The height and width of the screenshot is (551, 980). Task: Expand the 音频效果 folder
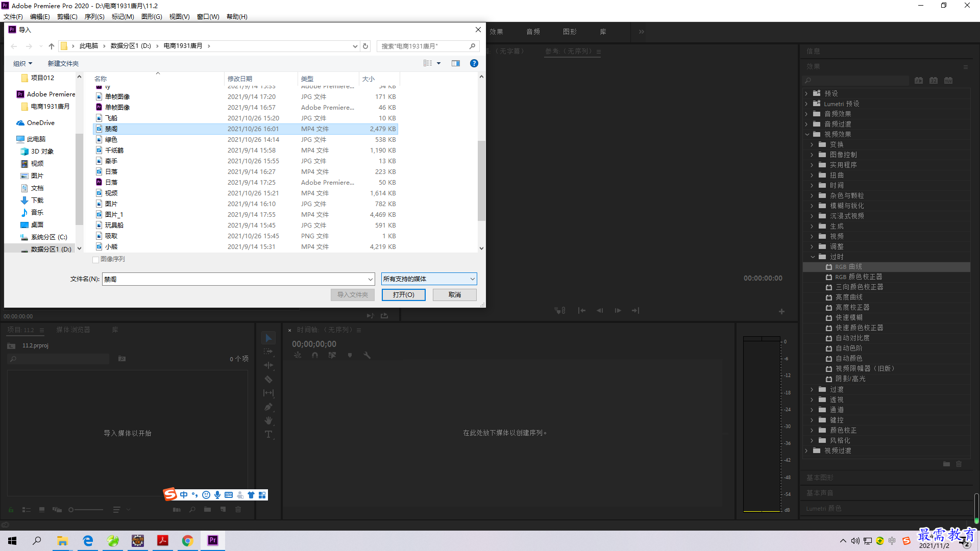pyautogui.click(x=806, y=114)
